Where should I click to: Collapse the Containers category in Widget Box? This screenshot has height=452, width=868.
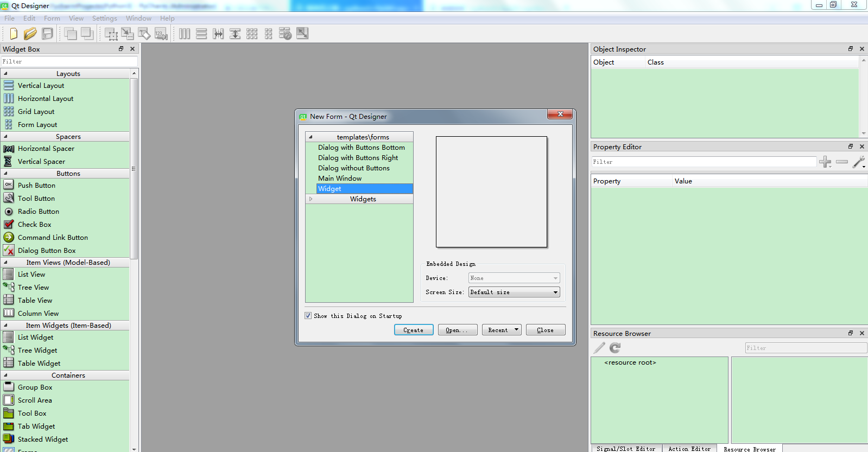click(x=6, y=375)
